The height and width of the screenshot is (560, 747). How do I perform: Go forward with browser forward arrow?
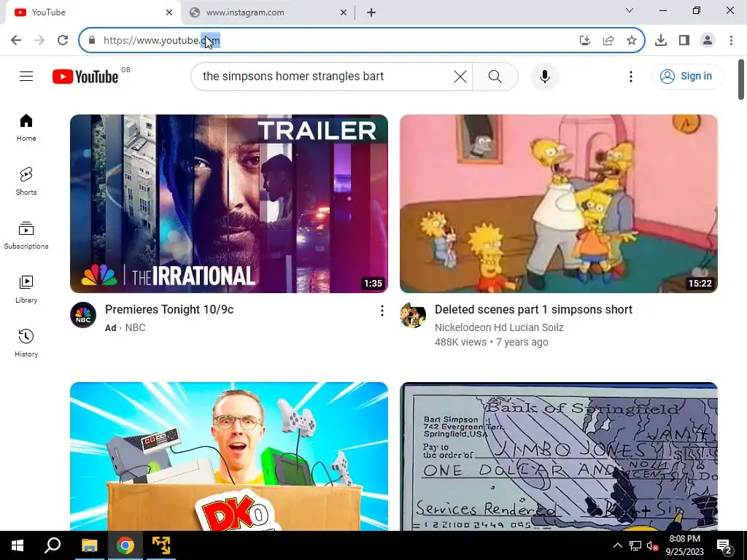(39, 40)
